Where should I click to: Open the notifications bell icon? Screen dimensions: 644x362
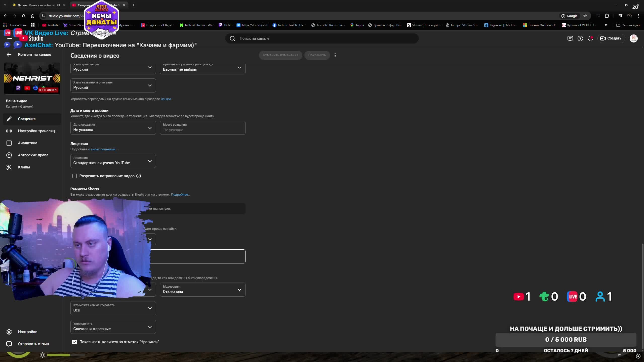590,38
